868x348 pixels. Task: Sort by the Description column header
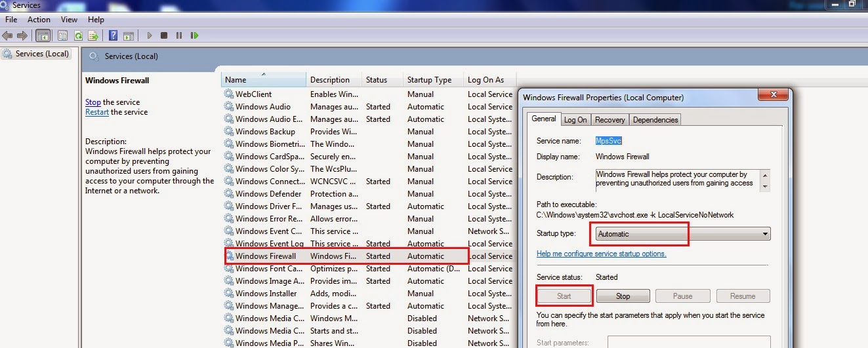pos(334,80)
